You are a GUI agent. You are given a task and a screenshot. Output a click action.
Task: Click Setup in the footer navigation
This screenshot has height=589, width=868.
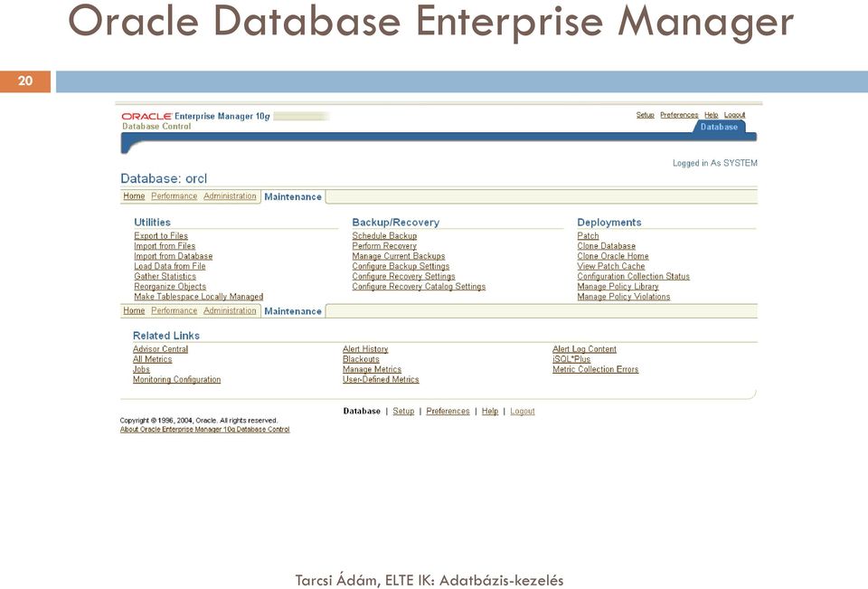coord(403,411)
